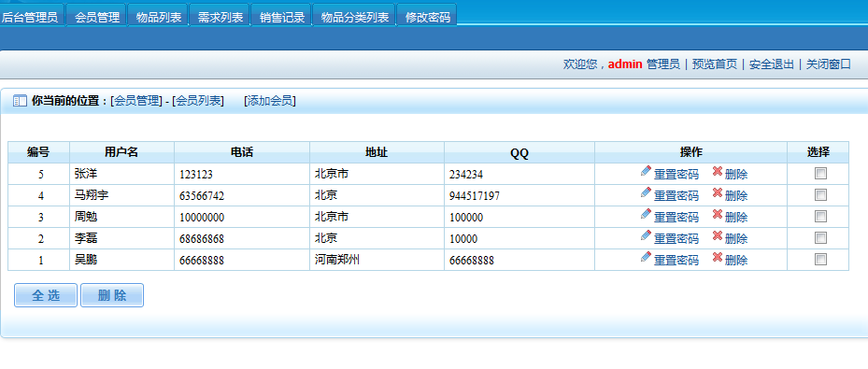This screenshot has width=868, height=369.
Task: Tick the checkbox for 周勉
Action: [820, 217]
